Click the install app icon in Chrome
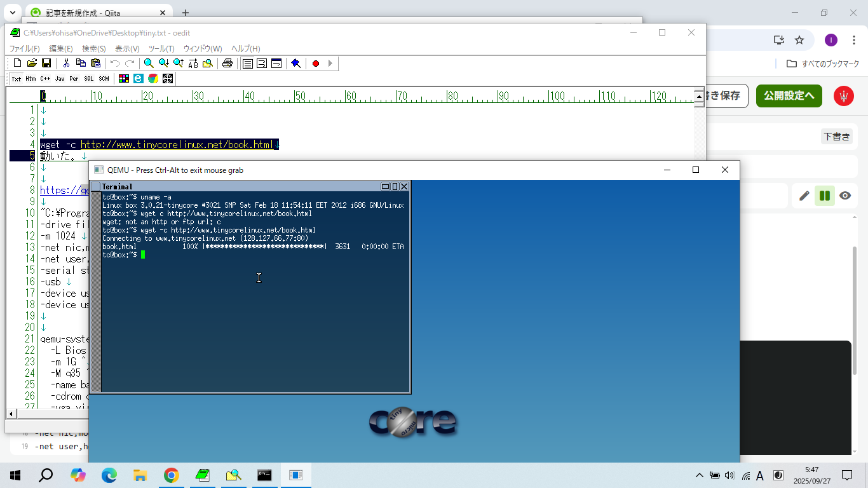868x488 pixels. [779, 40]
